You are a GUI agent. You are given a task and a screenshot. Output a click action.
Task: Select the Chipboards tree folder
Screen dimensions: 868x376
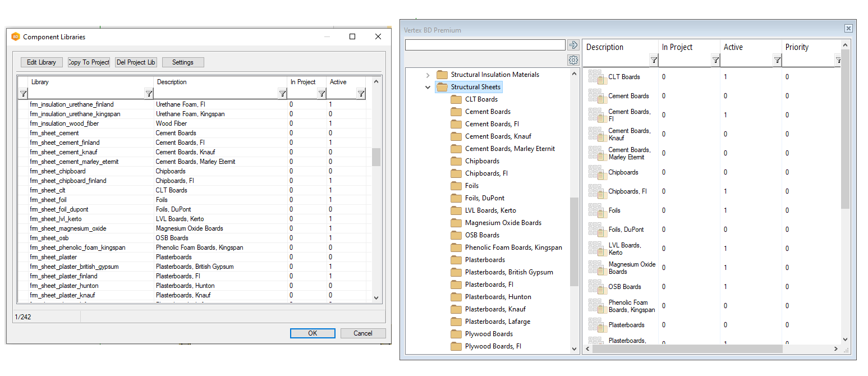pos(482,161)
